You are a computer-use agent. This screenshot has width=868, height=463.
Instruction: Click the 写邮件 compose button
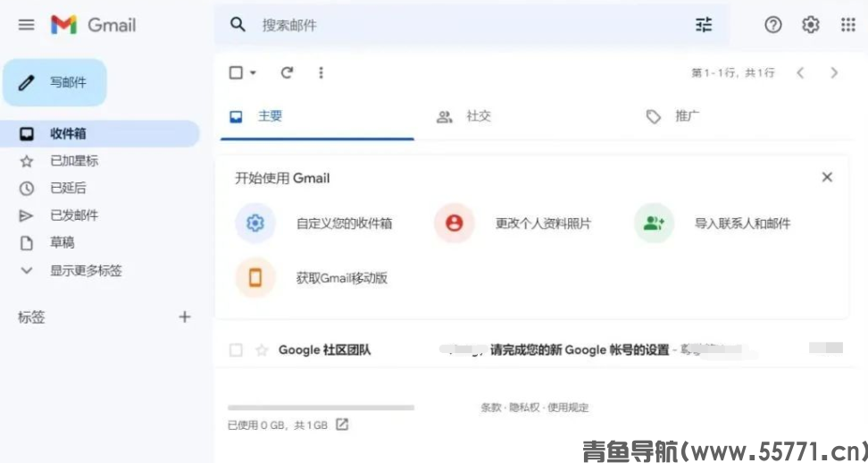pos(54,82)
